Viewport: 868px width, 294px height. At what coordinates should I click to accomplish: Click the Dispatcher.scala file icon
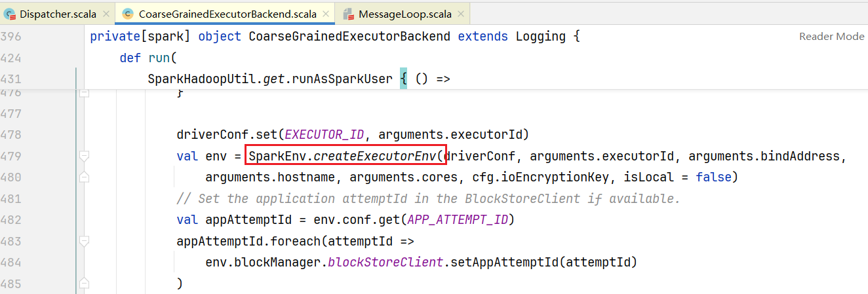(10, 14)
